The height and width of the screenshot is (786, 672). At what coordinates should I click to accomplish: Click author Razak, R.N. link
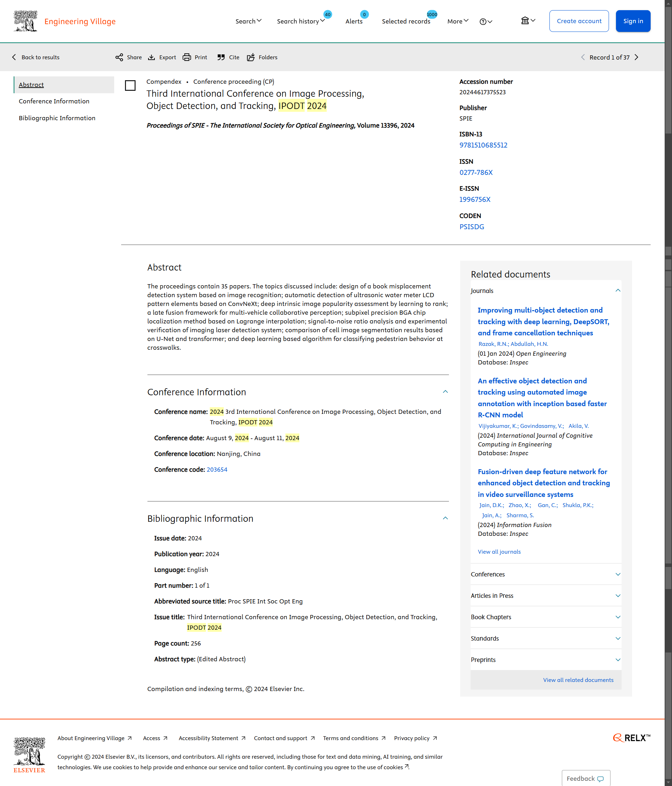click(x=493, y=344)
